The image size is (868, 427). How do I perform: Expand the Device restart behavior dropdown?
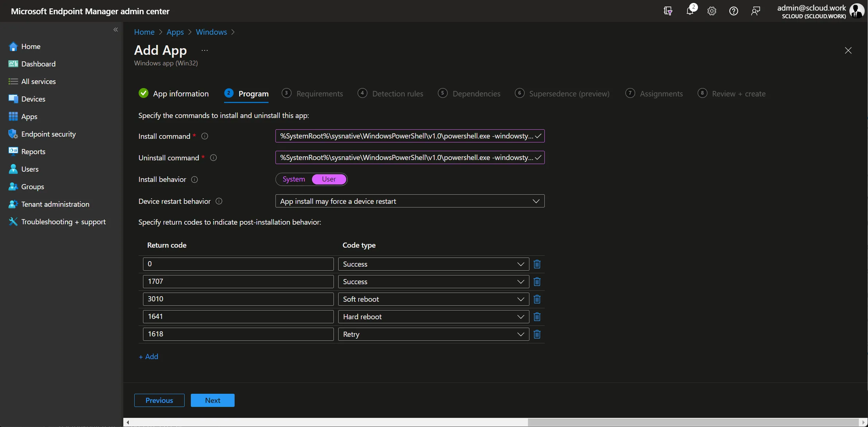coord(410,201)
